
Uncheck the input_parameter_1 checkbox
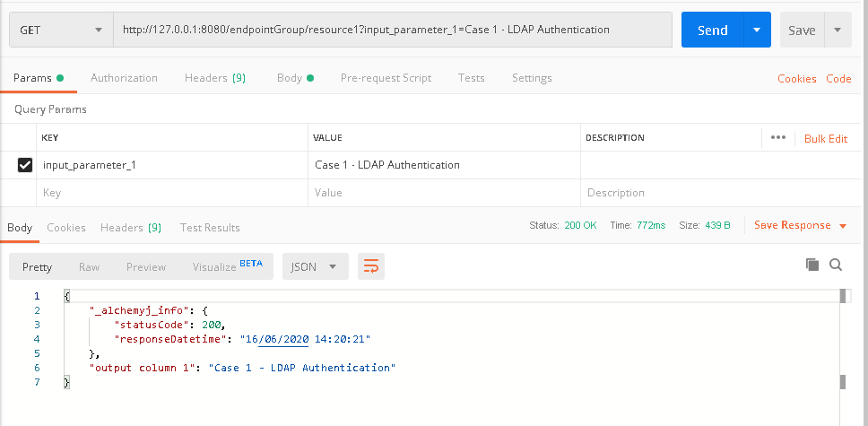[25, 165]
